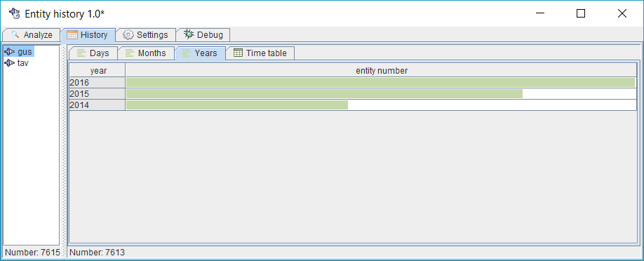The image size is (644, 261).
Task: Click the bars icon on Months tab
Action: (130, 53)
